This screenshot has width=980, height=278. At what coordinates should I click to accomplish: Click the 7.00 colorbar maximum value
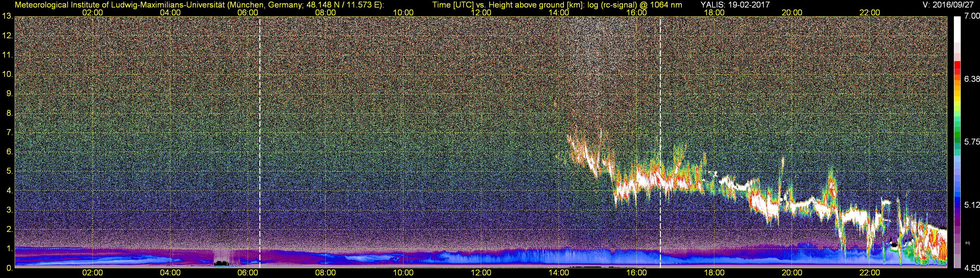point(972,16)
